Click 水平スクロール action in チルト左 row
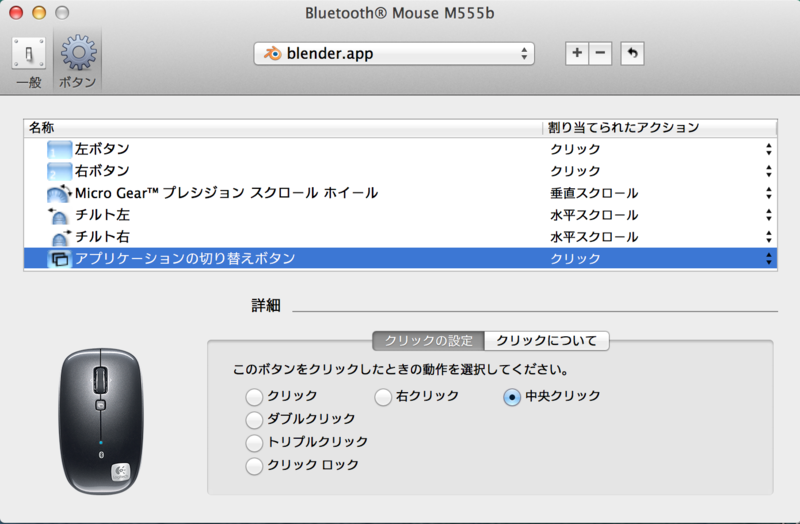The height and width of the screenshot is (524, 800). [594, 215]
